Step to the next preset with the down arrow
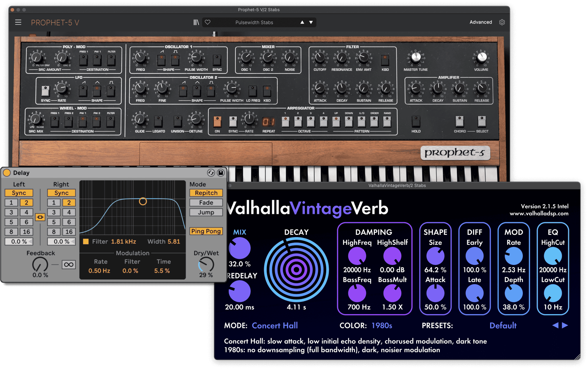 point(311,22)
